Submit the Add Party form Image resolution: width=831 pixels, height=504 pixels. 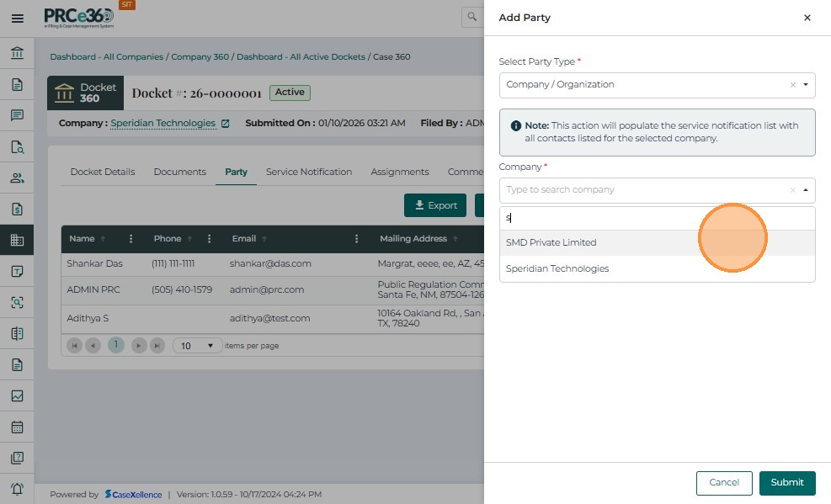pyautogui.click(x=786, y=482)
